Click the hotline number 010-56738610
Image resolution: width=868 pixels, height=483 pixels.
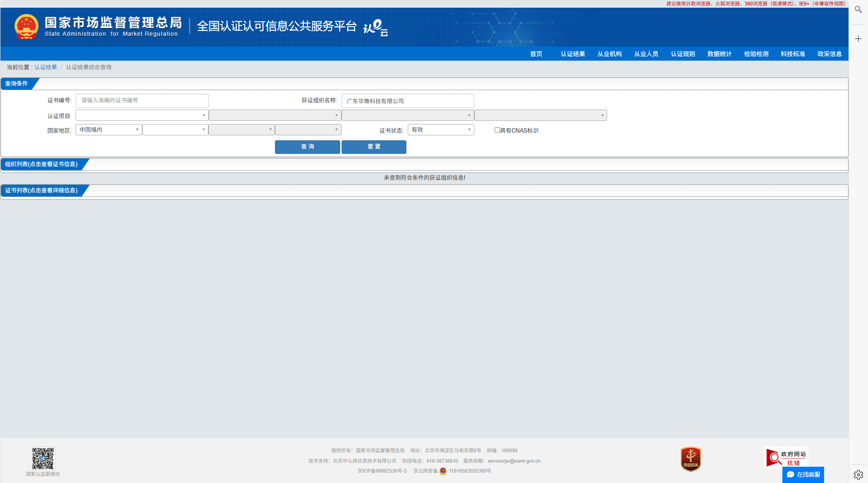coord(442,461)
